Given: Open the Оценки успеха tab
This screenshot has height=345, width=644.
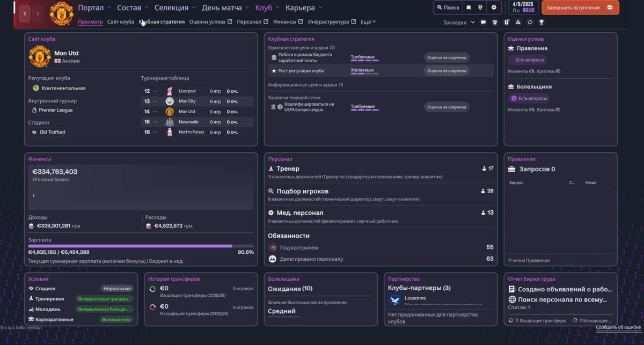Looking at the screenshot, I should (211, 22).
